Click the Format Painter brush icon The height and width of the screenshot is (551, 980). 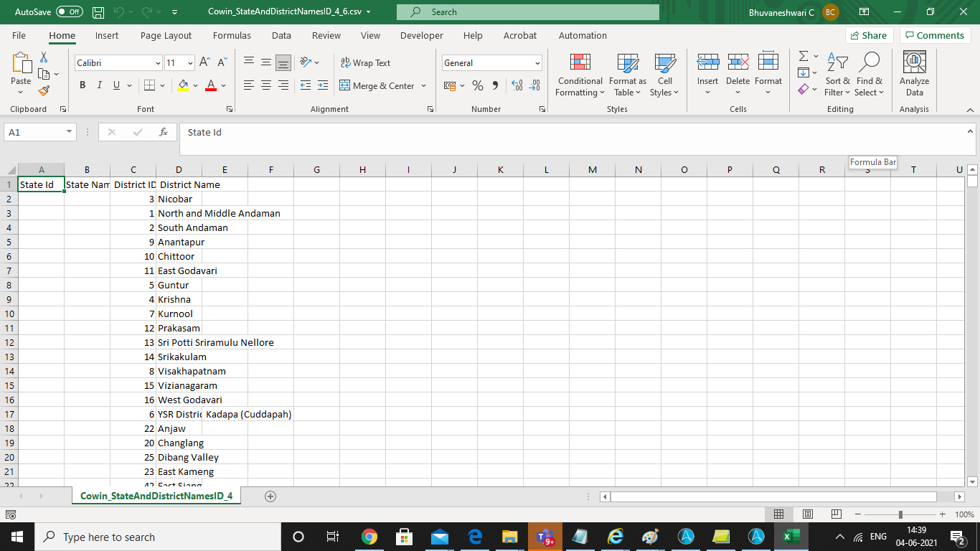[x=44, y=91]
